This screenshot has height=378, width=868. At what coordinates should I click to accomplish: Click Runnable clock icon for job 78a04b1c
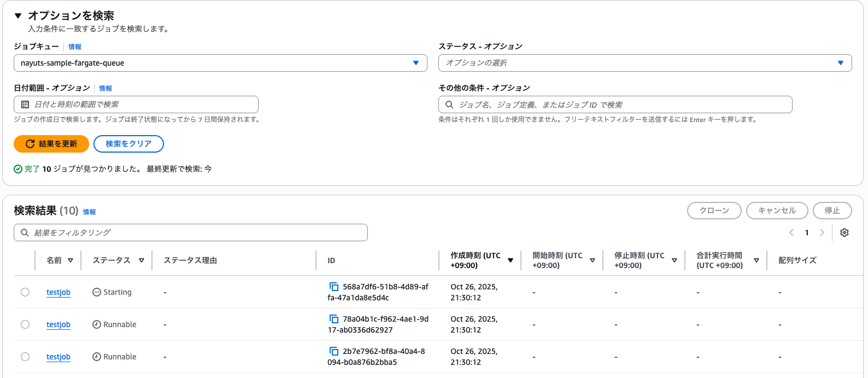[x=97, y=324]
